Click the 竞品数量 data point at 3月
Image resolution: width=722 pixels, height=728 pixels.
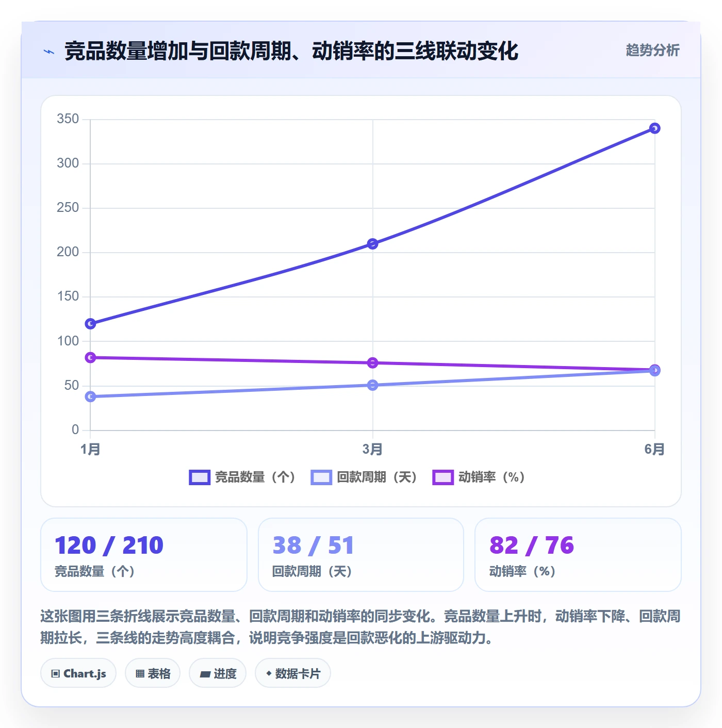coord(372,243)
